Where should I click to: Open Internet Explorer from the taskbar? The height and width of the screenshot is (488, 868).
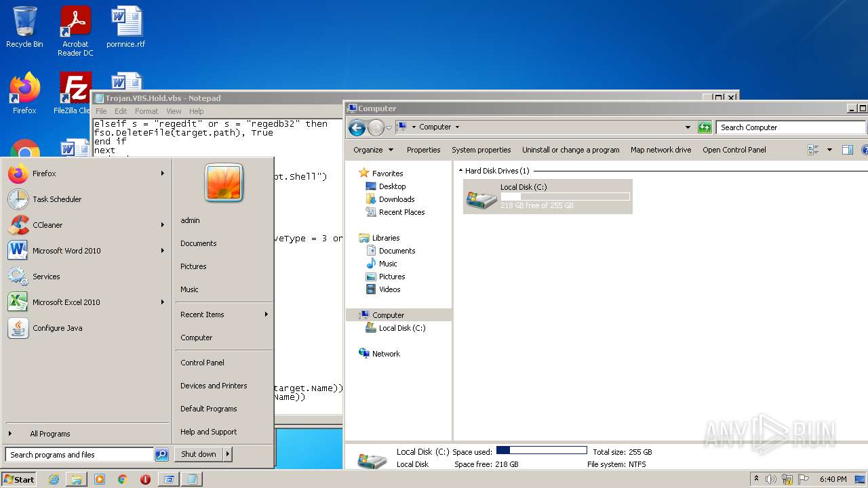point(54,479)
